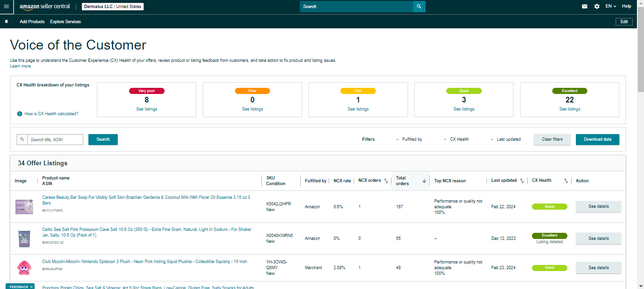Click Good health badge in Caress row

pyautogui.click(x=549, y=206)
